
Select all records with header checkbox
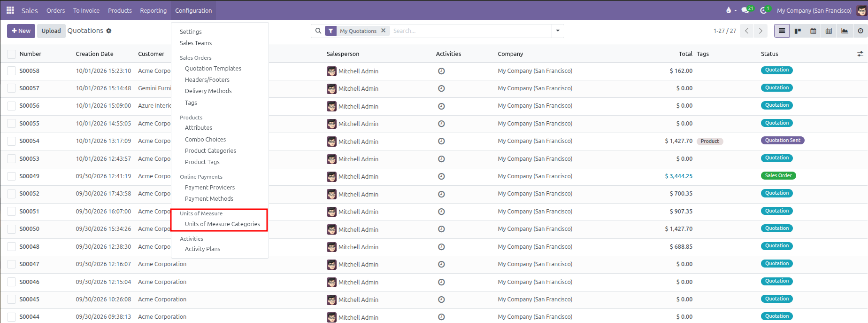coord(12,54)
